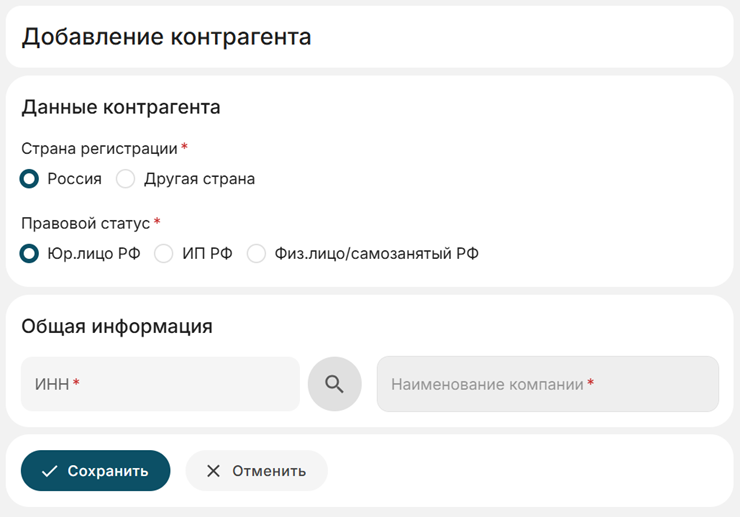
Task: Click the red asterisk after Страна регистрации
Action: pos(185,148)
